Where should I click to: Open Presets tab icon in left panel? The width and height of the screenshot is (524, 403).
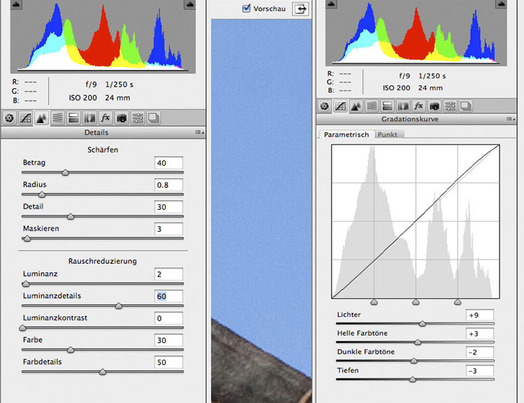click(138, 118)
